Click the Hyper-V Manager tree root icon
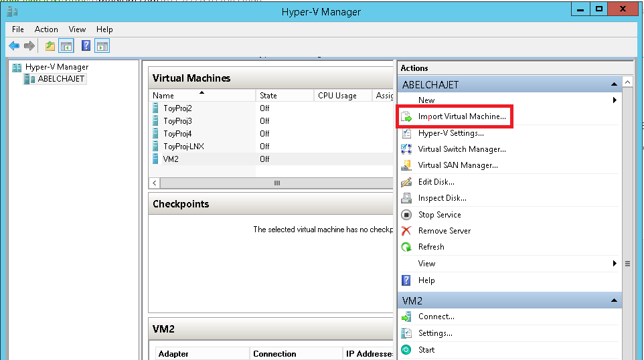This screenshot has height=360, width=644. [x=17, y=68]
